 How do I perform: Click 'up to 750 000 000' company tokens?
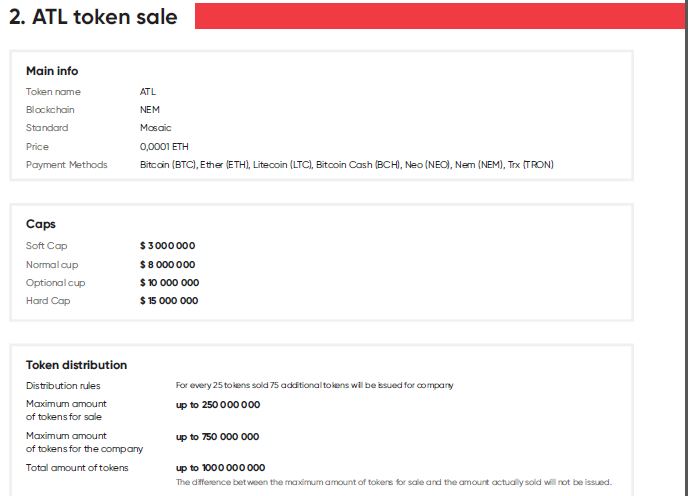click(x=218, y=437)
